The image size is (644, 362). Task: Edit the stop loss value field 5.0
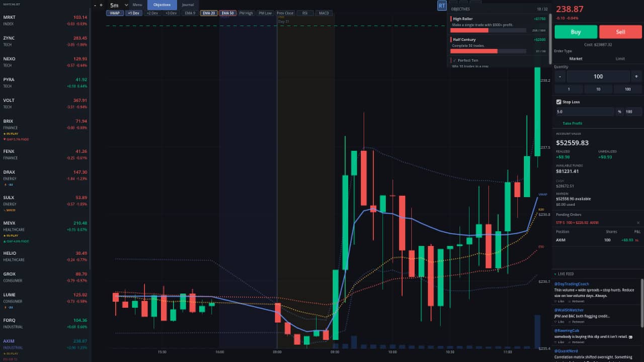pyautogui.click(x=585, y=112)
